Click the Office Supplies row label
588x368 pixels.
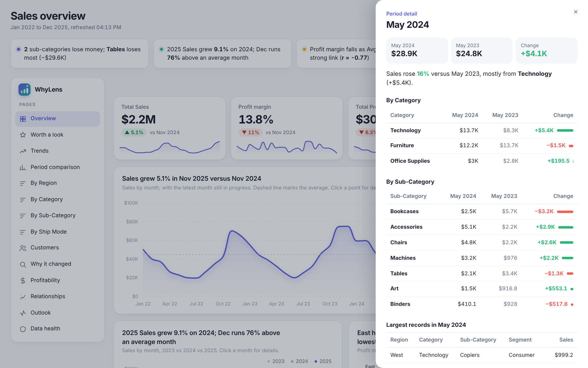coord(410,161)
